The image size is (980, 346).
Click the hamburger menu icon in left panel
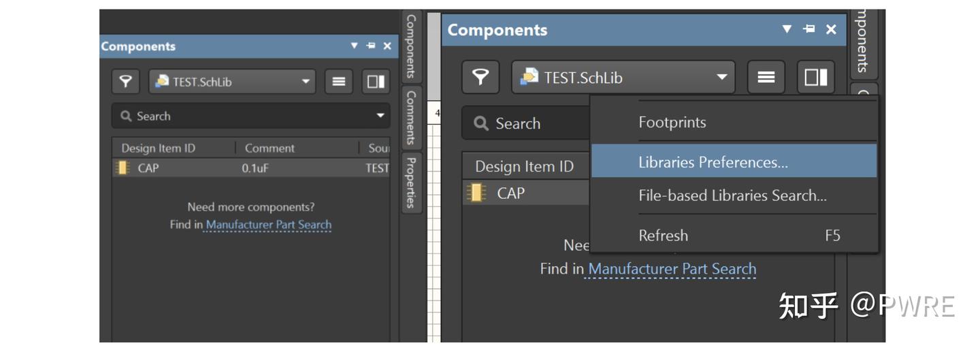click(x=338, y=82)
